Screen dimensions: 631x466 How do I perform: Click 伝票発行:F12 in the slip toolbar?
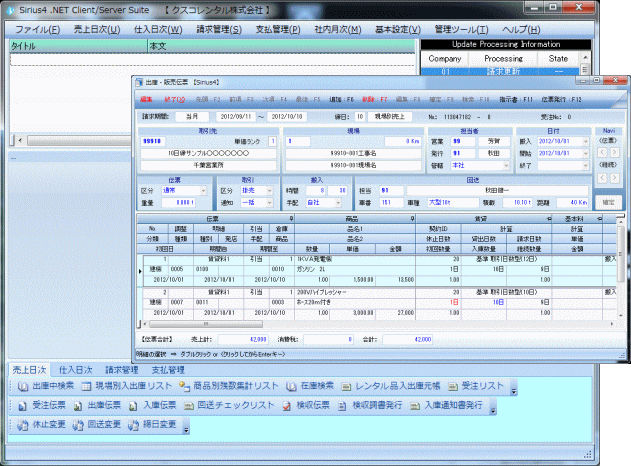tap(562, 99)
